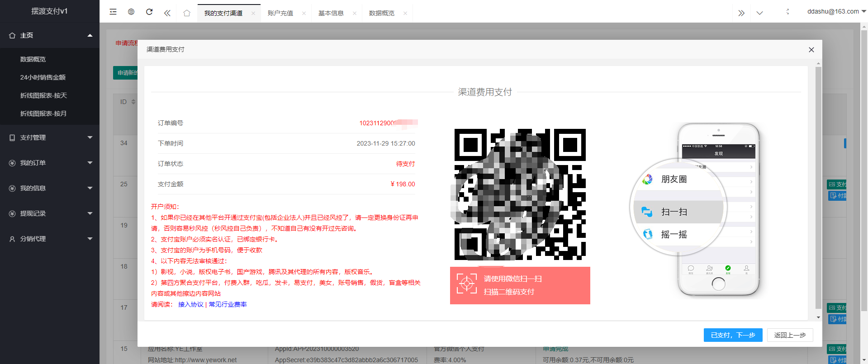
Task: Click the 我的订单 yen icon
Action: tap(12, 163)
